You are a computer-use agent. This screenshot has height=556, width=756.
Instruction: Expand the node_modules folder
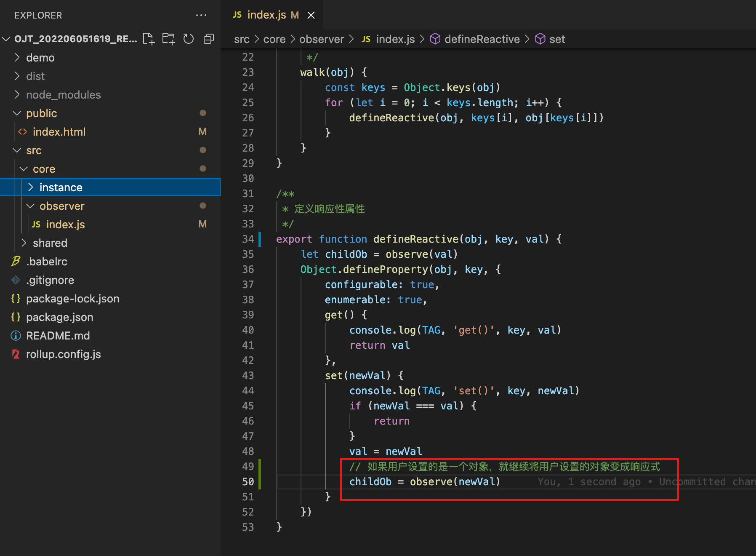coord(17,94)
